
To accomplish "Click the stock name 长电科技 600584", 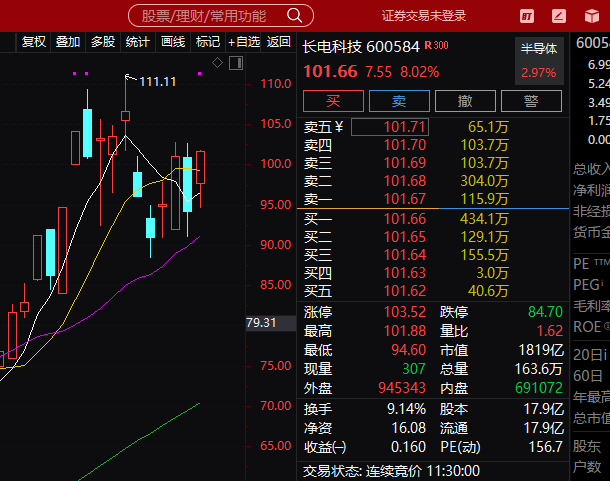I will (x=361, y=47).
